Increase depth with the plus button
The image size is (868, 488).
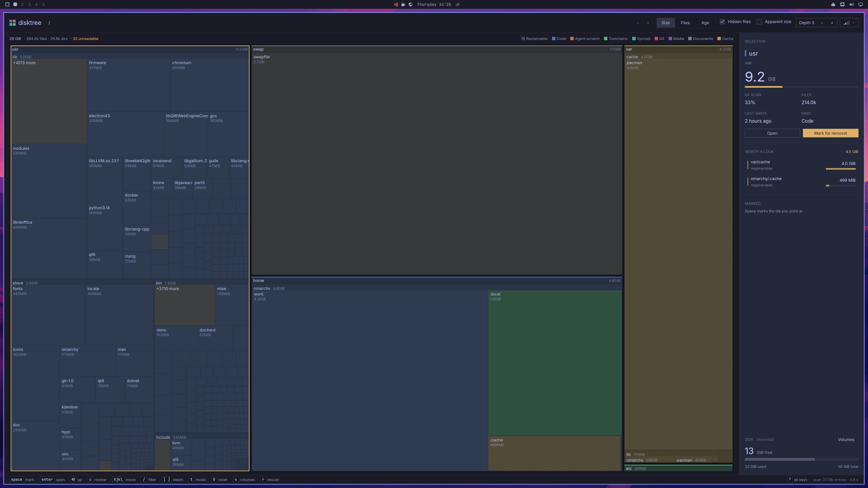click(832, 23)
